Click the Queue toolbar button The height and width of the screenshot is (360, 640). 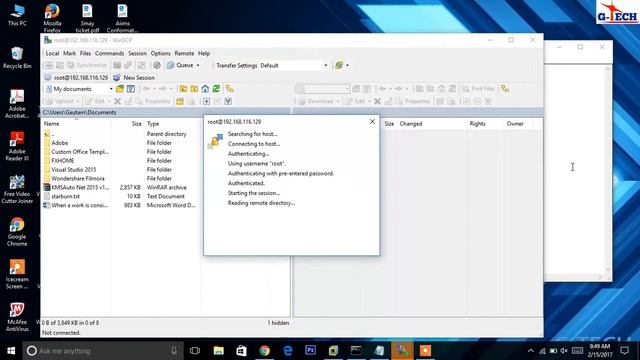coord(180,65)
